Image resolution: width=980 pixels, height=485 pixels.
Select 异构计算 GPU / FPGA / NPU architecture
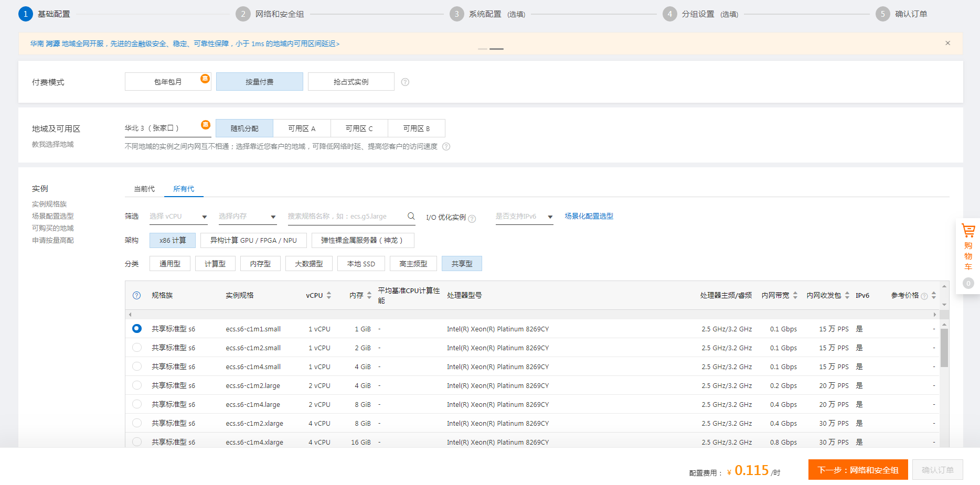253,240
